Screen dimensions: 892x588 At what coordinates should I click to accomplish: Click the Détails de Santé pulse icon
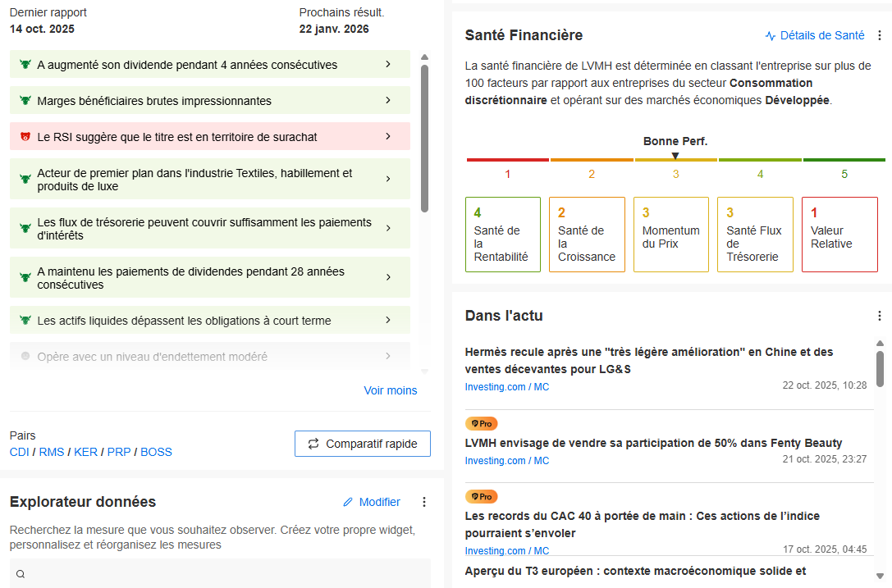(771, 35)
